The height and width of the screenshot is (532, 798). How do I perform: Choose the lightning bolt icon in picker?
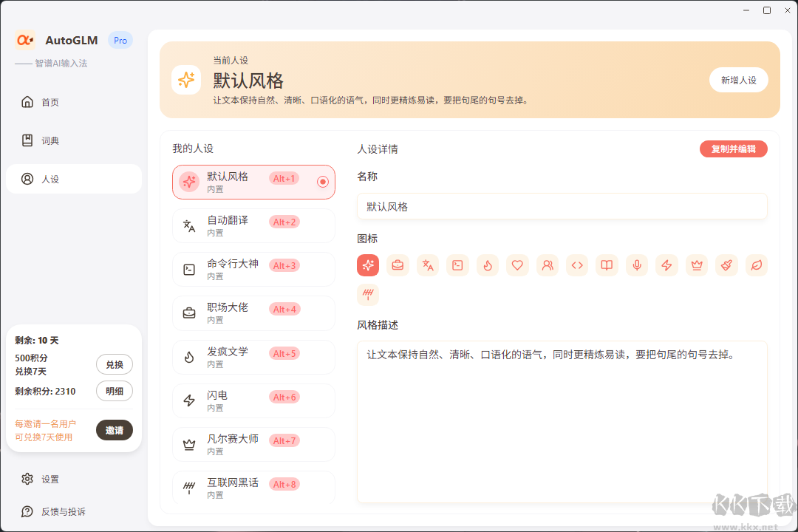click(666, 265)
